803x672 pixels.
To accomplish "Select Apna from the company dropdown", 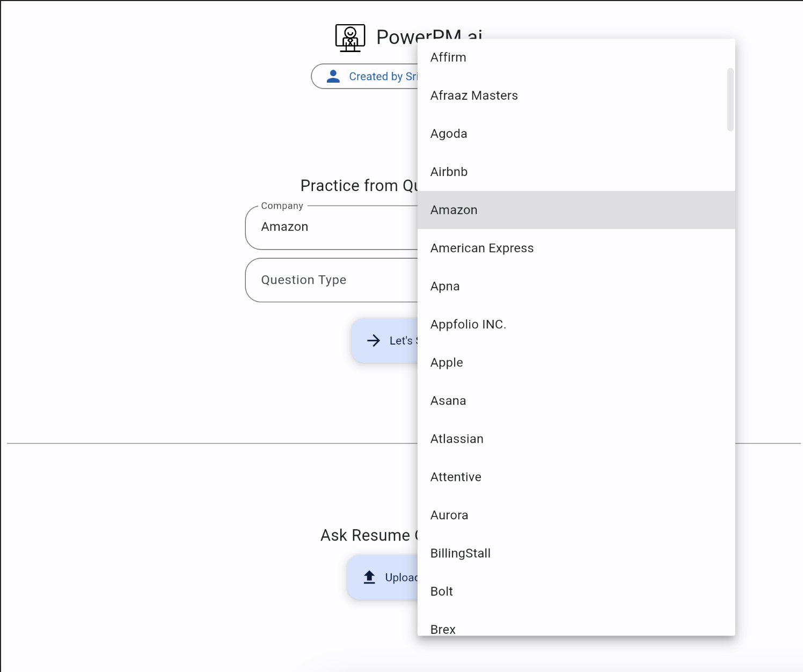I will [x=576, y=286].
